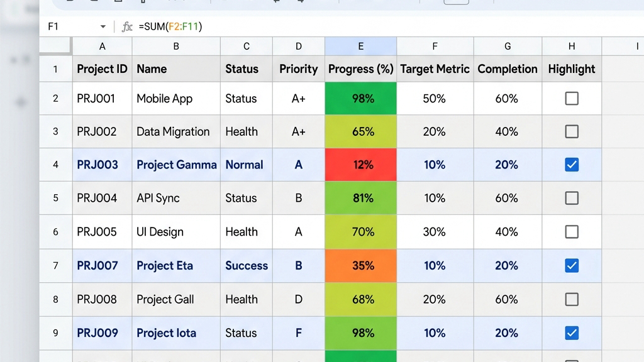Click the Success status cell
This screenshot has width=644, height=362.
coord(247,266)
